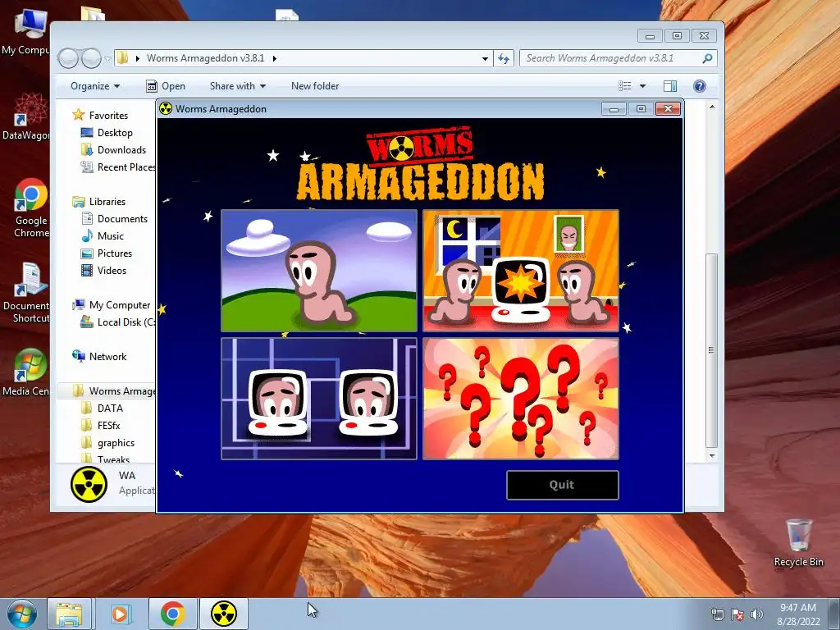The image size is (840, 630).
Task: Click New folder in Explorer toolbar
Action: tap(315, 85)
